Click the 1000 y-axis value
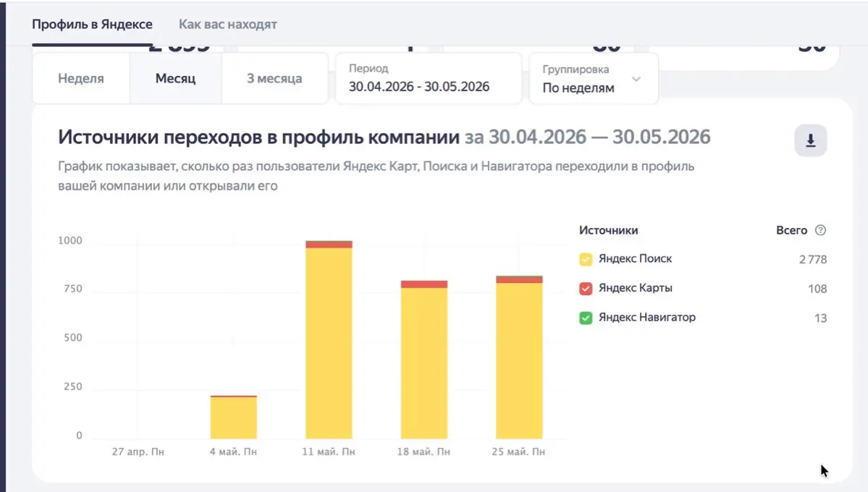Image resolution: width=868 pixels, height=492 pixels. (x=69, y=240)
